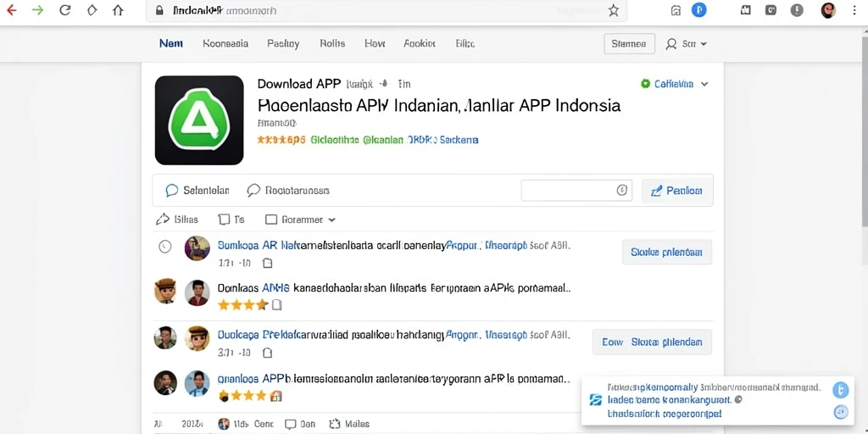868x434 pixels.
Task: Dismiss notification with top round blue button
Action: click(840, 390)
